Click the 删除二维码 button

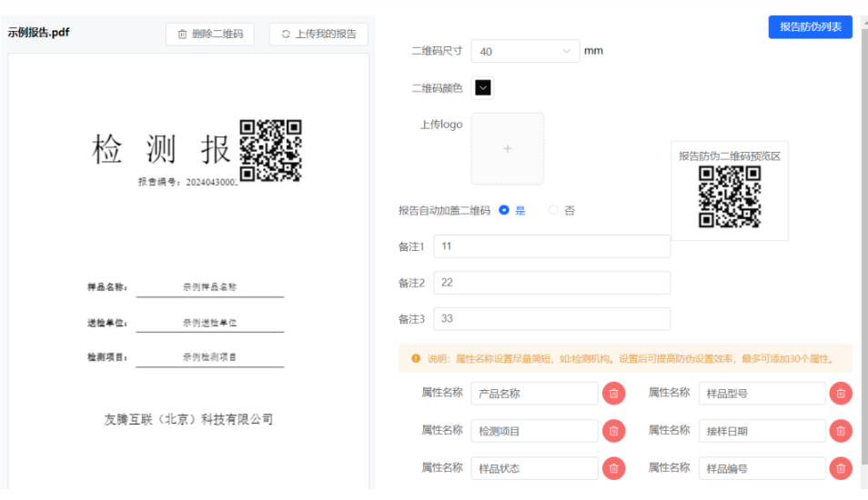(x=210, y=34)
